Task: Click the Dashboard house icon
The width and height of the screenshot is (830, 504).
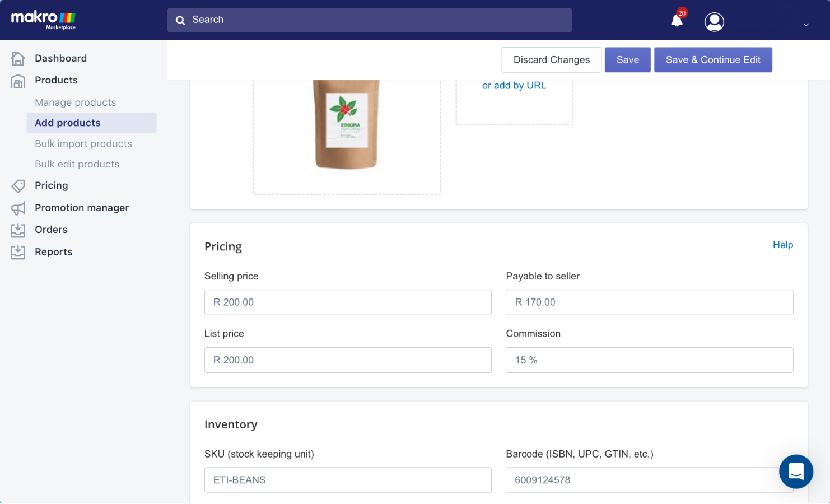Action: (x=18, y=58)
